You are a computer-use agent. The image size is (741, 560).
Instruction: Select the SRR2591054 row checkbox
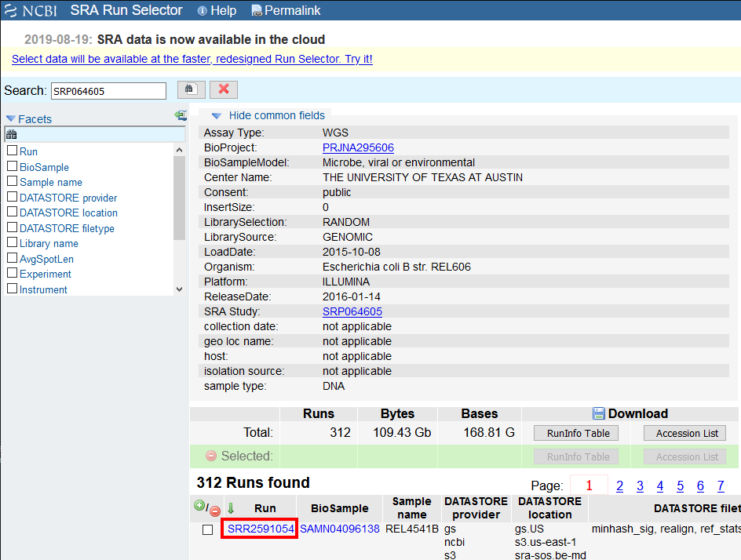[x=207, y=529]
